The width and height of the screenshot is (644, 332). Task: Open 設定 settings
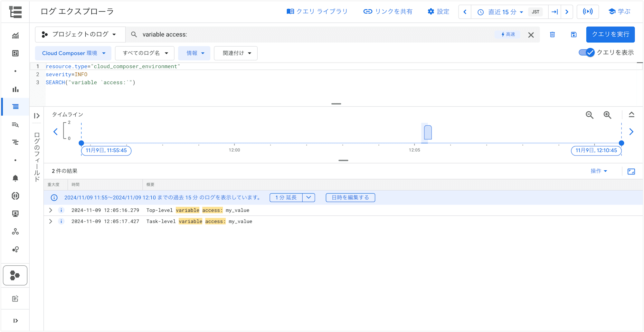pyautogui.click(x=438, y=12)
